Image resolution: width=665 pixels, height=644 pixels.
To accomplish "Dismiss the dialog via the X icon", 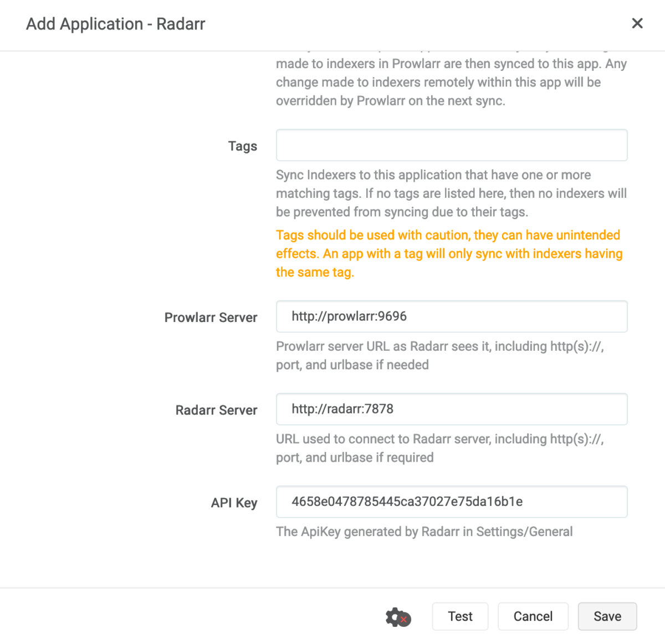I will tap(637, 23).
